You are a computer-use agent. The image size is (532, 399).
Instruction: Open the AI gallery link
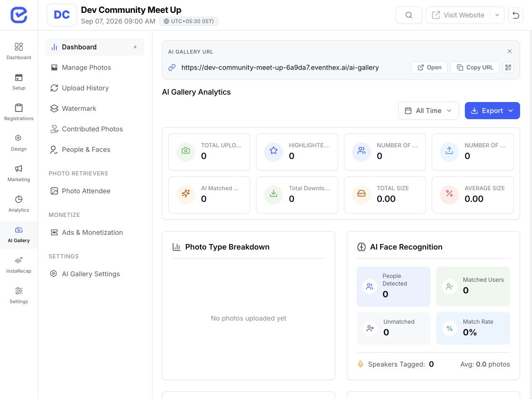[x=430, y=67]
